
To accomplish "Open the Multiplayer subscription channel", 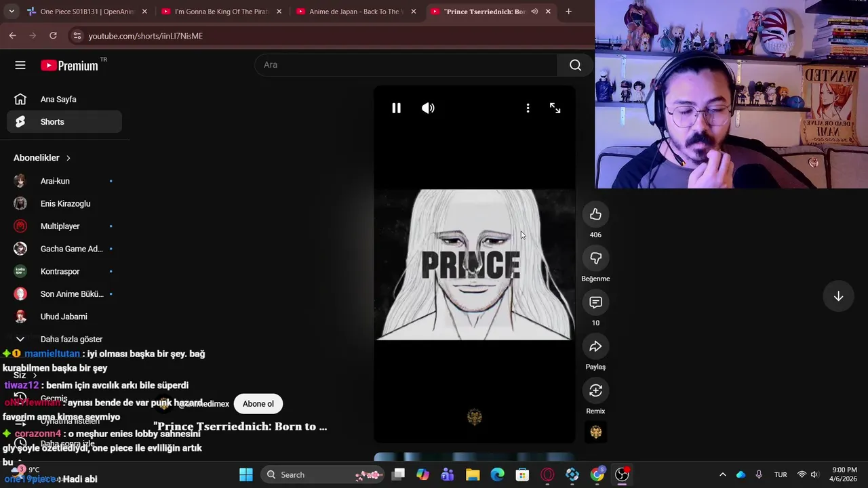I will (x=64, y=226).
